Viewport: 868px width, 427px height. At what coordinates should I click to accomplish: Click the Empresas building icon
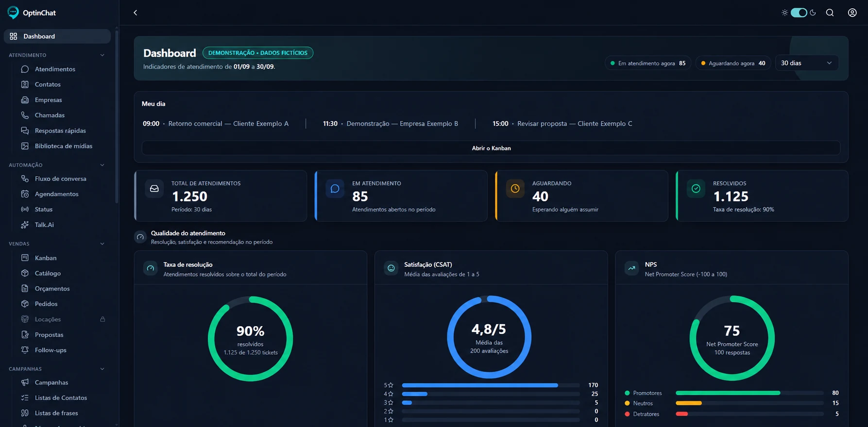[25, 100]
